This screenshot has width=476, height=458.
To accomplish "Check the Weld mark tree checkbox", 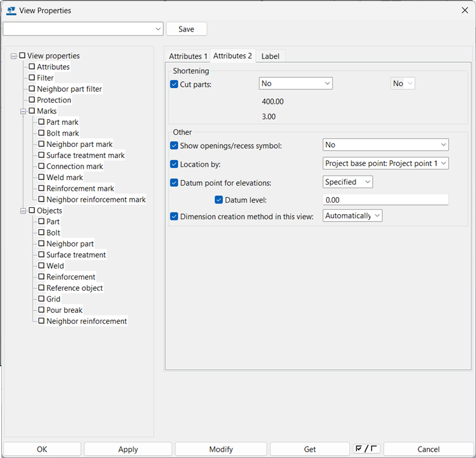I will tap(42, 177).
